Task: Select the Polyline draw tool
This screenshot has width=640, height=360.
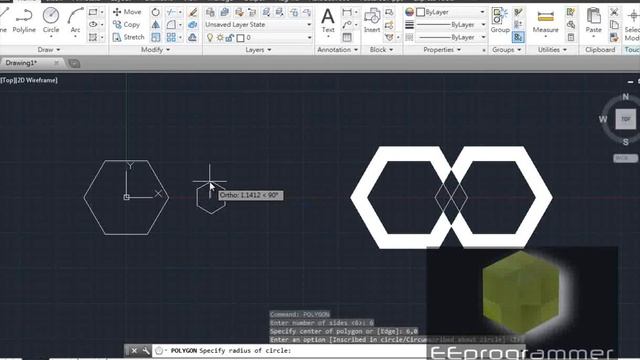Action: tap(24, 20)
